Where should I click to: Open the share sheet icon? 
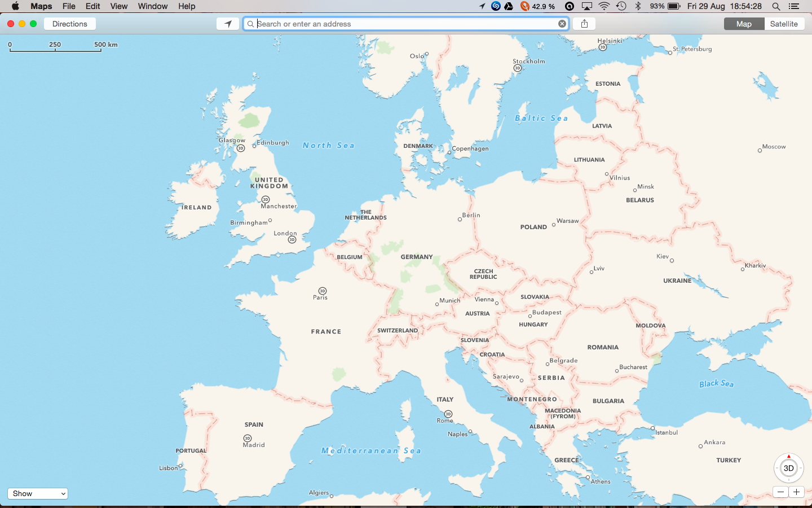tap(584, 24)
